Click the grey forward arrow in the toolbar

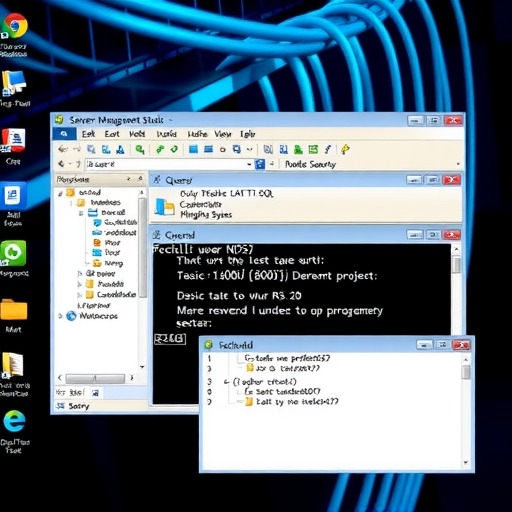pos(77,149)
